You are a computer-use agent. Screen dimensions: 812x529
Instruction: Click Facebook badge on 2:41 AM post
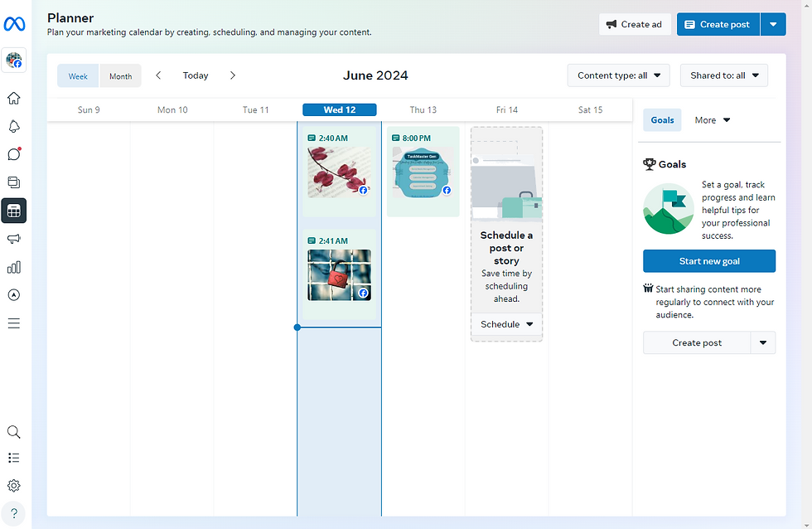[x=364, y=294]
